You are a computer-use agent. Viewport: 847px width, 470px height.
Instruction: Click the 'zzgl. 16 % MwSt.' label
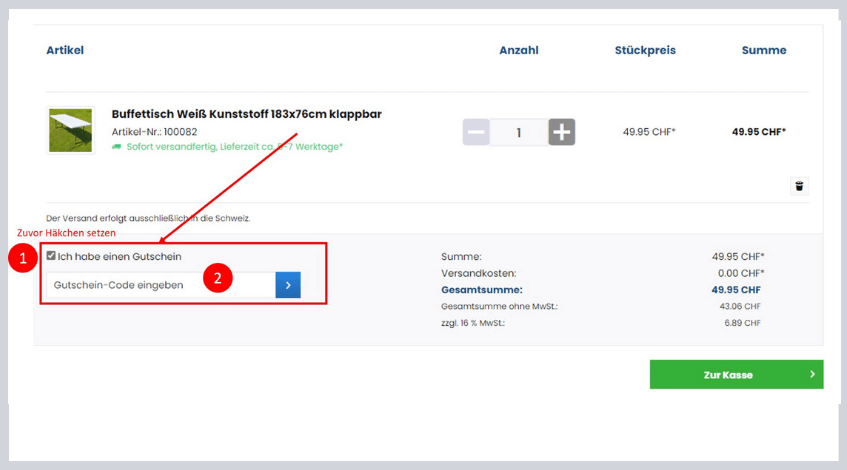[473, 323]
